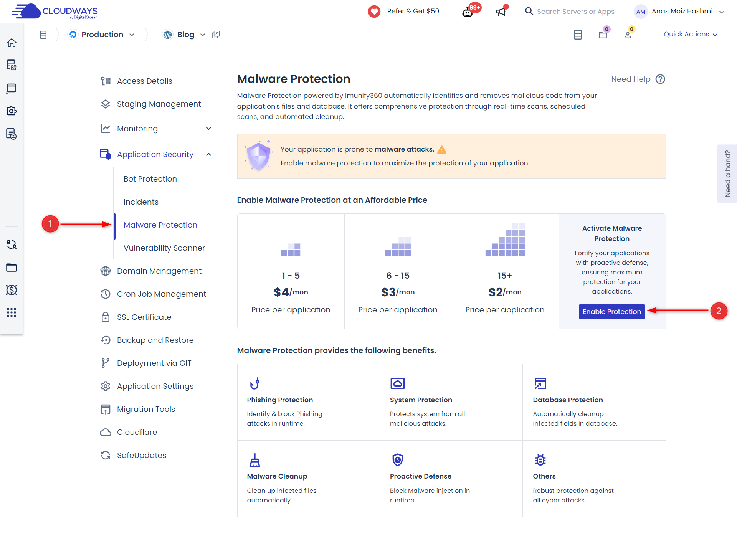This screenshot has width=737, height=560.
Task: Click the folder icon in left sidebar
Action: (12, 268)
